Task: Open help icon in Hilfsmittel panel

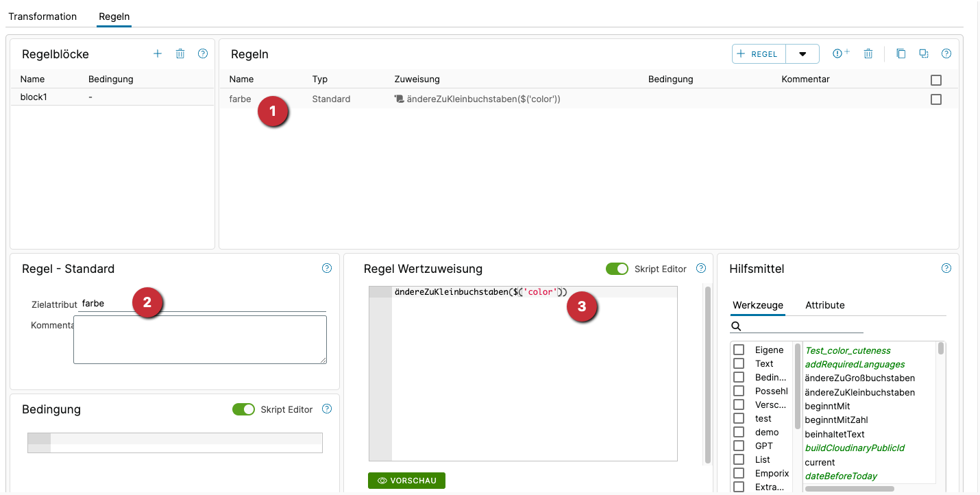Action: pos(946,269)
